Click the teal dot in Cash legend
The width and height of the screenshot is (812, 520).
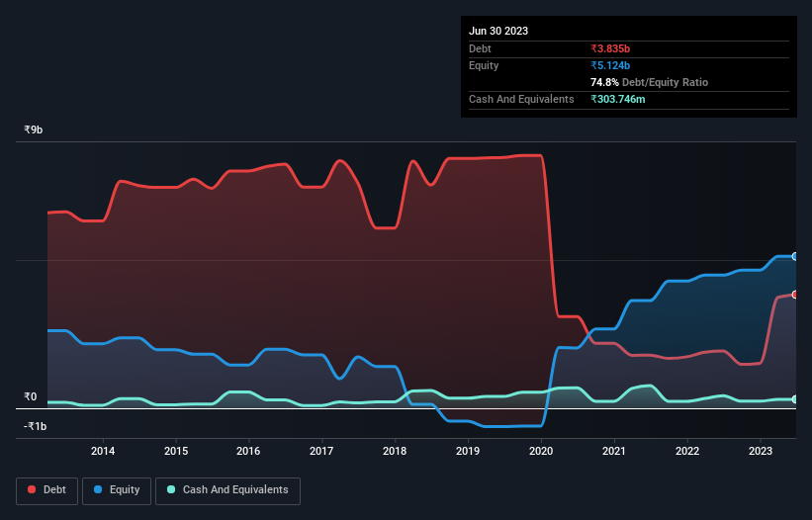pyautogui.click(x=171, y=489)
